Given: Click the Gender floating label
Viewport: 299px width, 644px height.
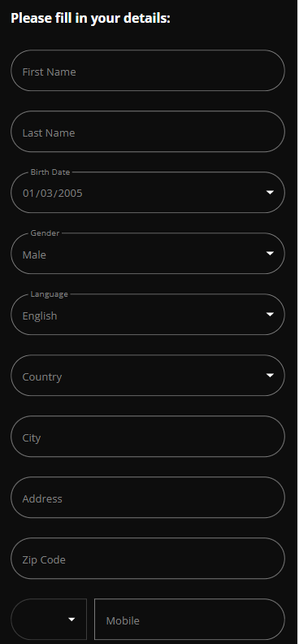Looking at the screenshot, I should (45, 233).
